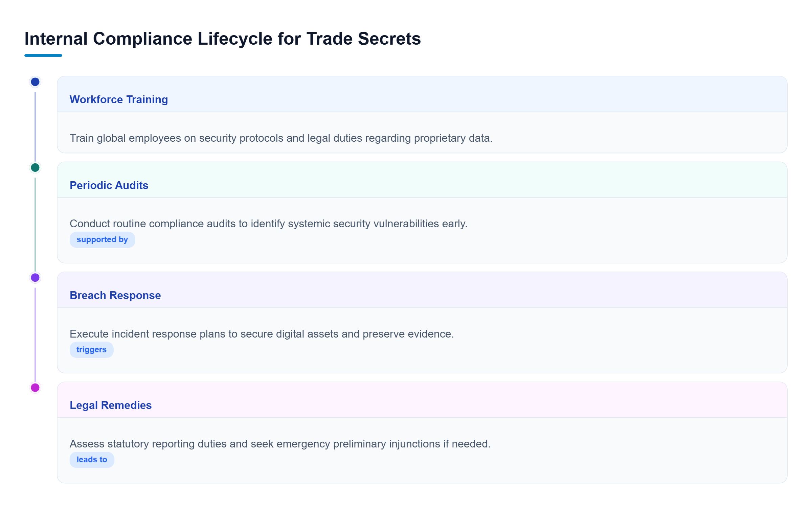Select the 'supported by' tag
The width and height of the screenshot is (812, 508).
click(x=102, y=240)
